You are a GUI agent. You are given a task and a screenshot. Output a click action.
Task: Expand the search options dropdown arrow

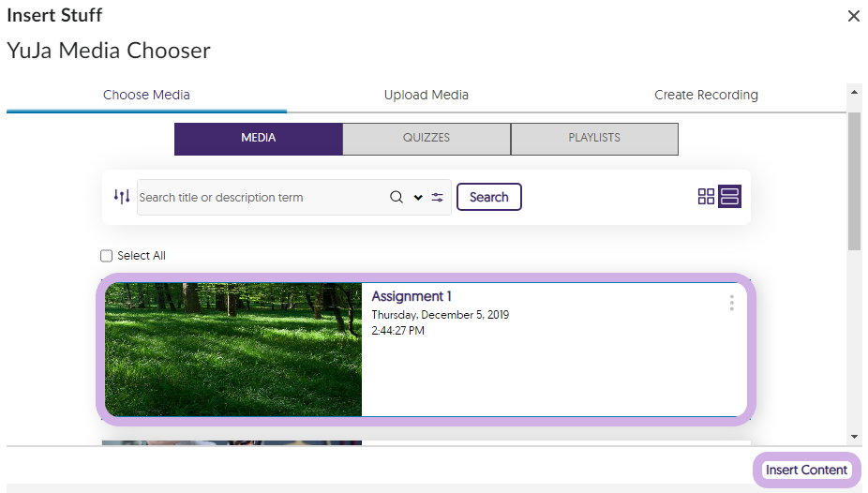418,198
